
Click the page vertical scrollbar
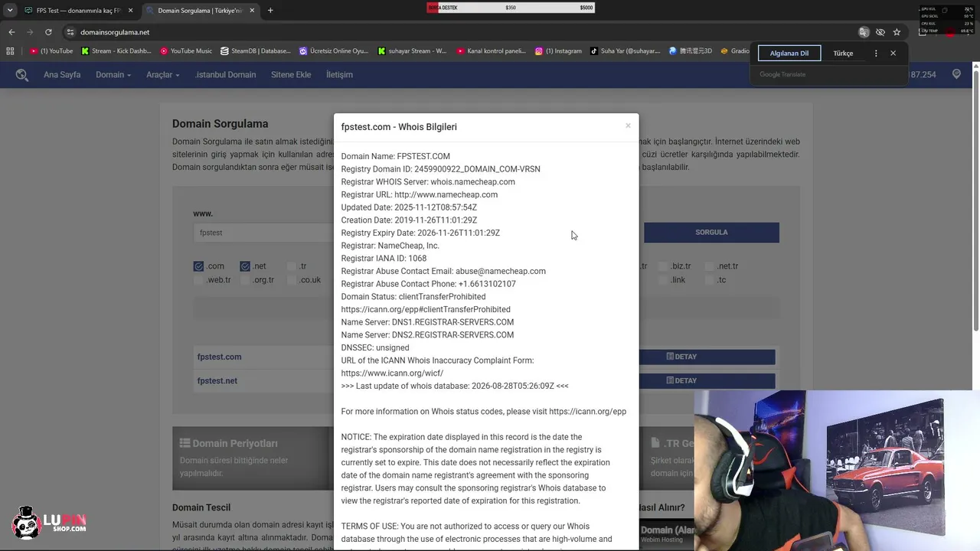975,199
